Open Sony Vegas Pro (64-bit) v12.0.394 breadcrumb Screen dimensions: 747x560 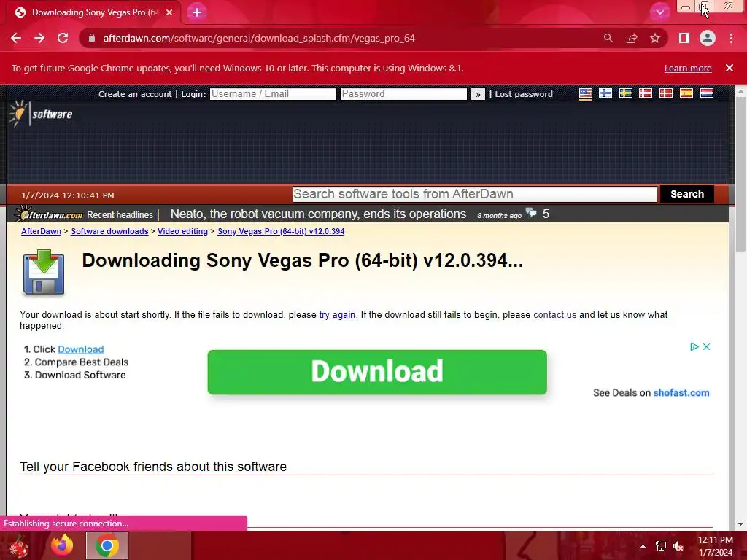281,231
